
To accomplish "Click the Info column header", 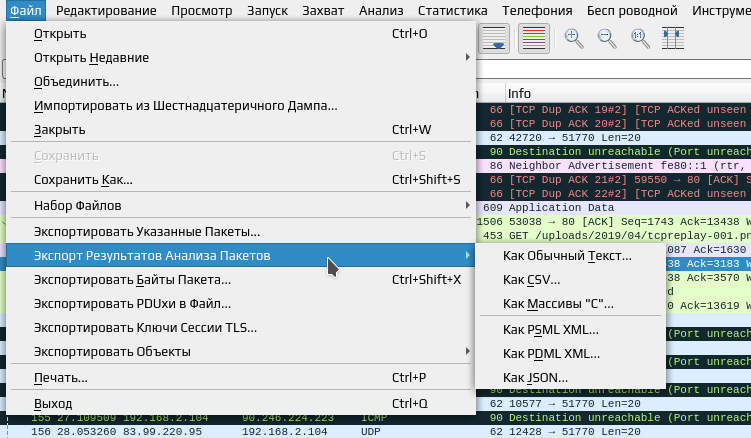I will tap(628, 93).
